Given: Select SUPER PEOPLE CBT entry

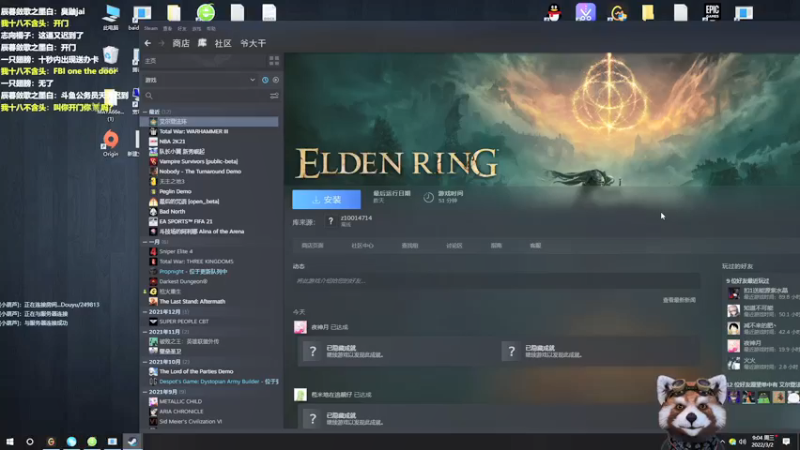Looking at the screenshot, I should [x=184, y=321].
